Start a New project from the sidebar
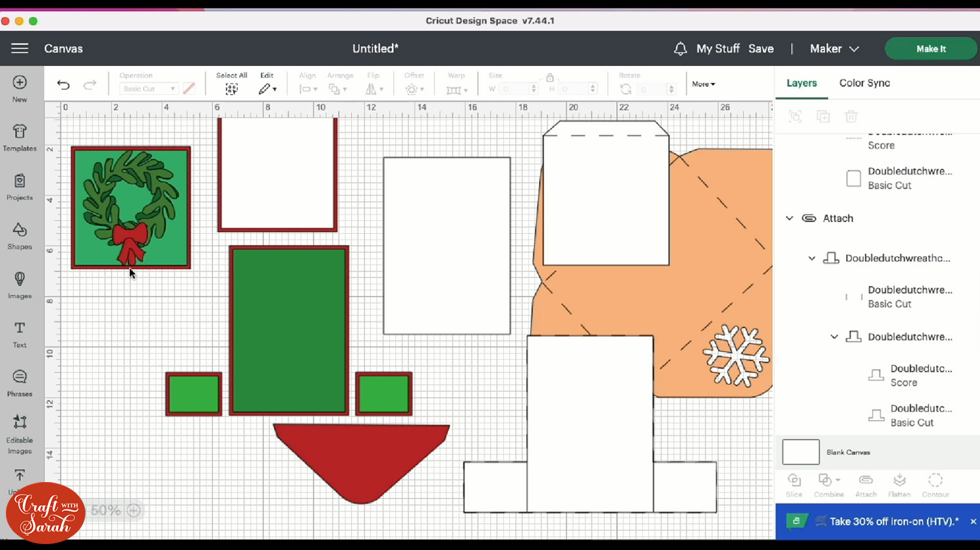The width and height of the screenshot is (980, 550). 20,89
